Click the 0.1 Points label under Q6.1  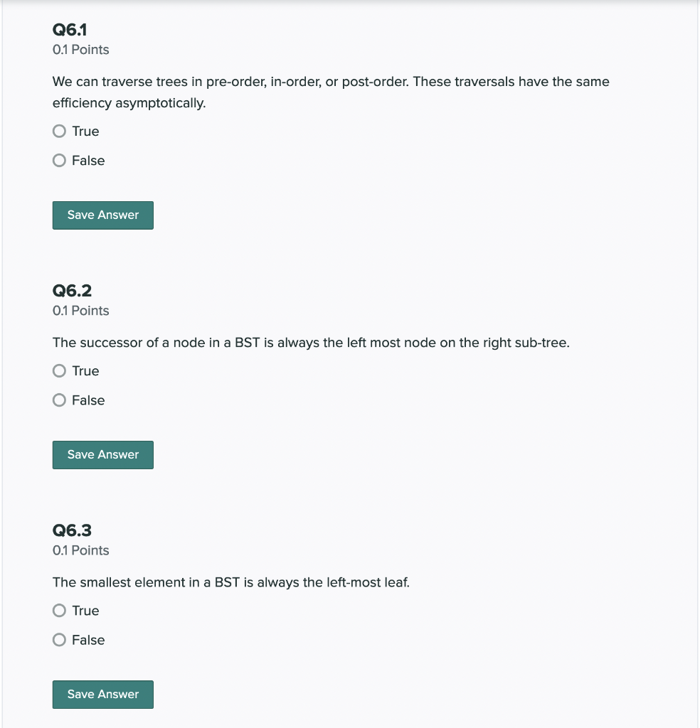(x=80, y=49)
